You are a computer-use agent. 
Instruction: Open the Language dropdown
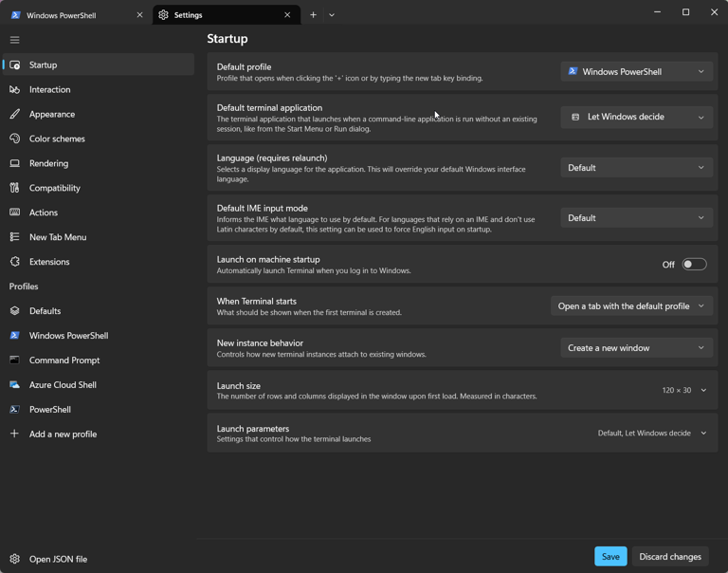637,168
